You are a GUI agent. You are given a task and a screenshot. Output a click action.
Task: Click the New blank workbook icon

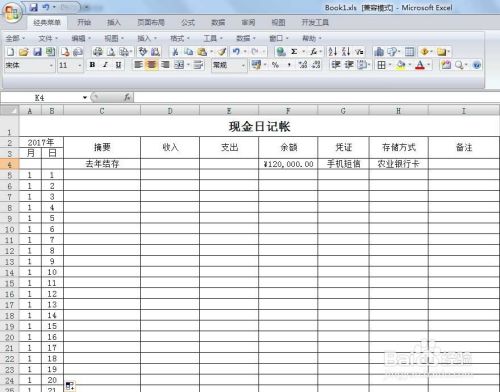click(x=10, y=52)
